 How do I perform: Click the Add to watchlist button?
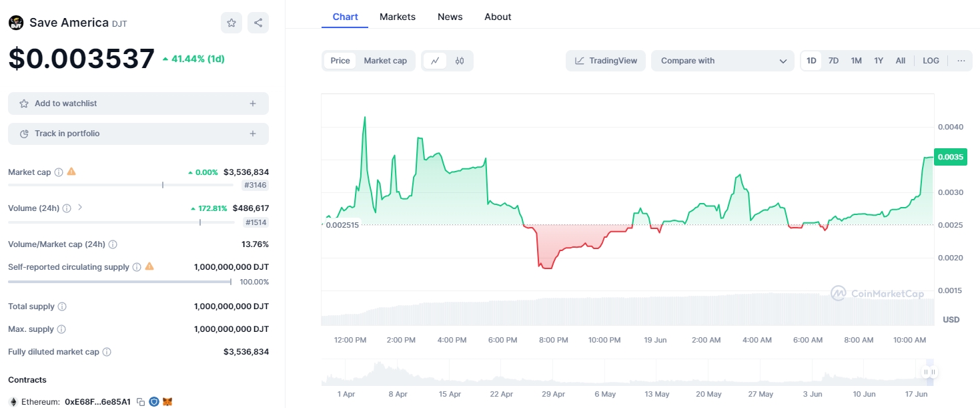point(138,104)
